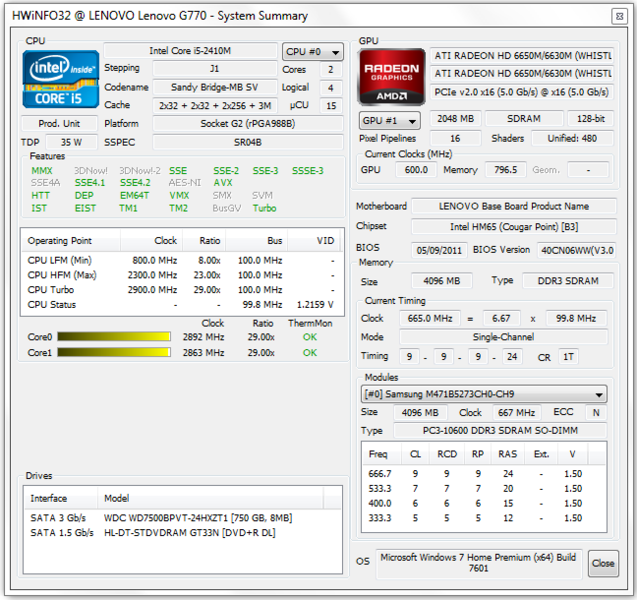The width and height of the screenshot is (637, 600).
Task: Click the Radeon Graphics AMD logo
Action: point(391,77)
